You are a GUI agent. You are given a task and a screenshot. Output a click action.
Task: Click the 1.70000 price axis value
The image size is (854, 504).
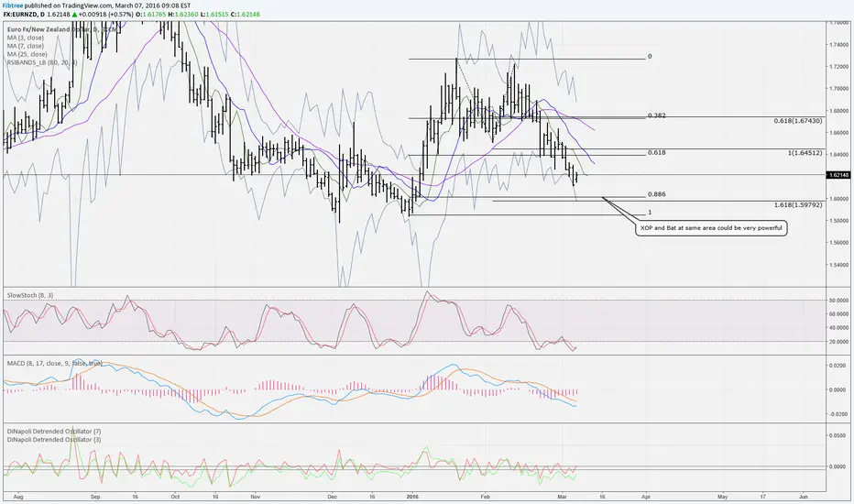(x=839, y=88)
